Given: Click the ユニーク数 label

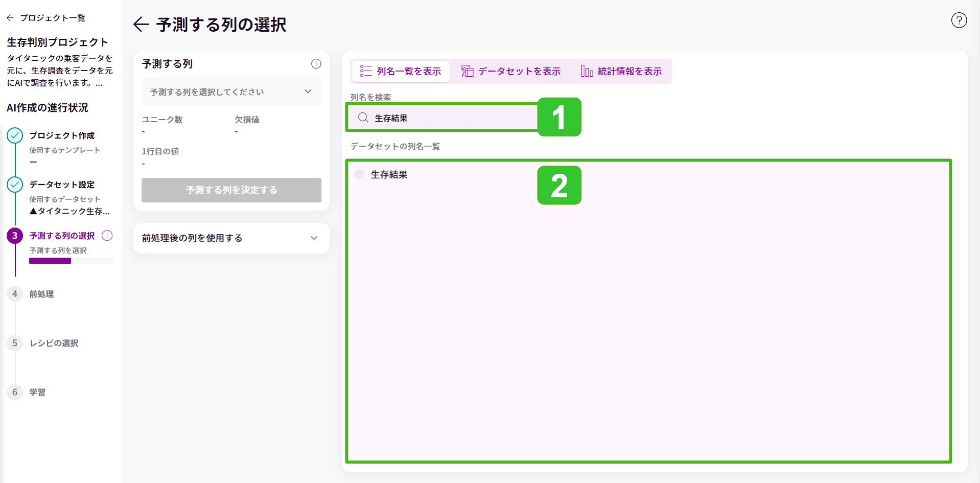Looking at the screenshot, I should (162, 120).
